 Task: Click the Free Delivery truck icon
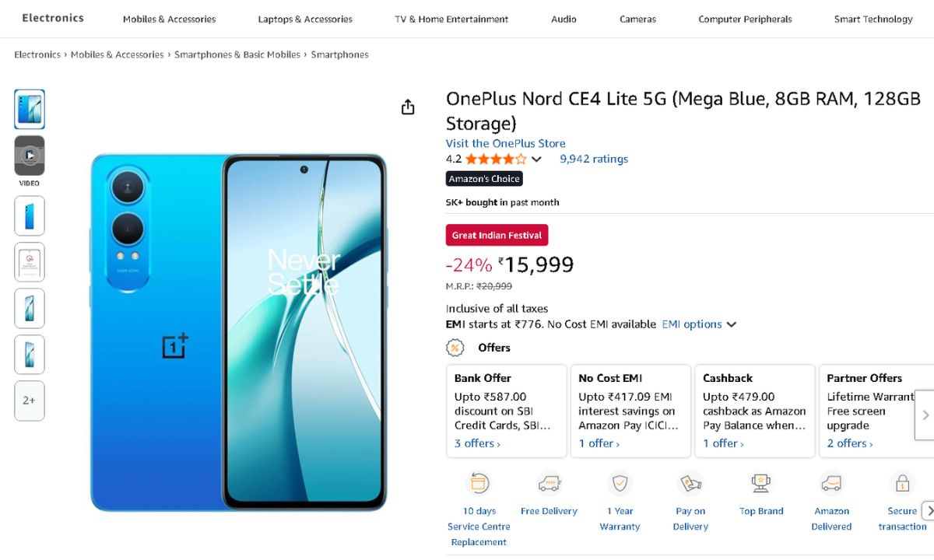549,484
